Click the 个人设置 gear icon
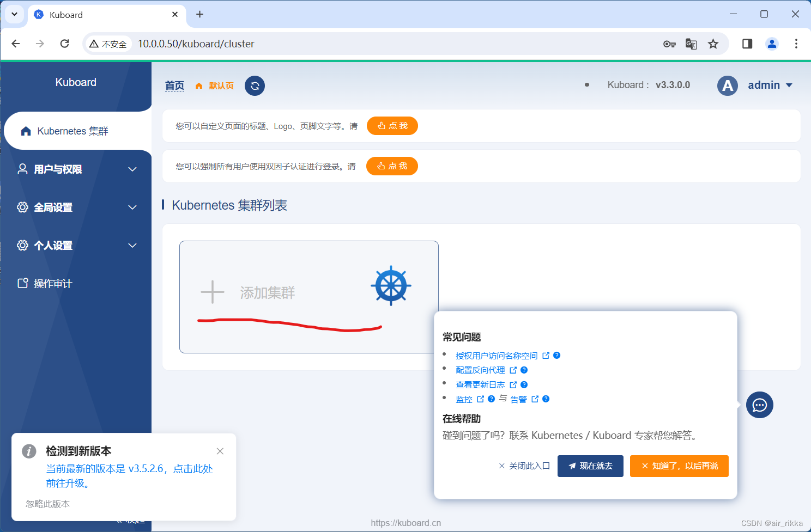 pyautogui.click(x=22, y=245)
